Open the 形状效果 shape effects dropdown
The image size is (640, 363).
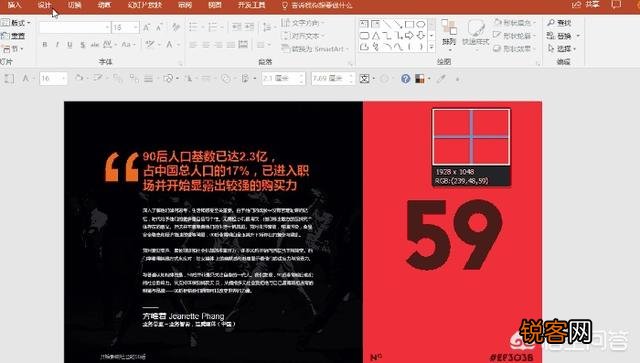click(514, 49)
